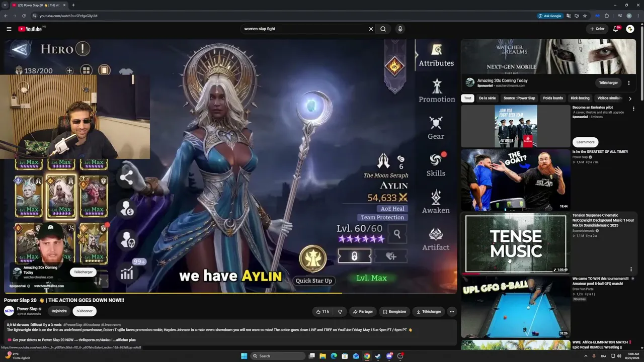Select the 'Vidéos similaires' filter chip

[609, 98]
